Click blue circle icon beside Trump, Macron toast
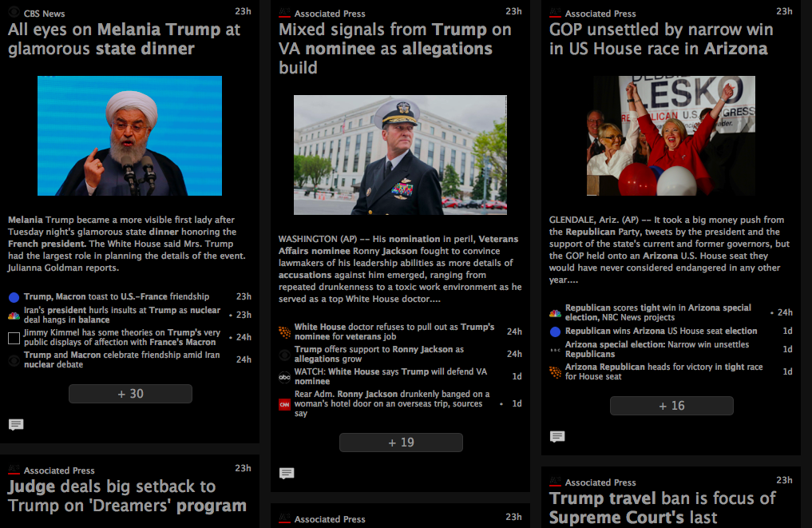812x528 pixels. (14, 297)
